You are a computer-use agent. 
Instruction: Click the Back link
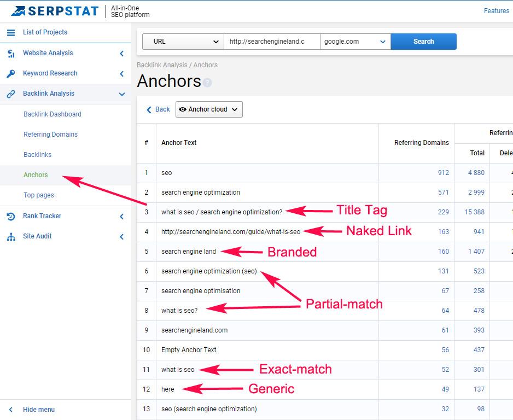click(162, 109)
